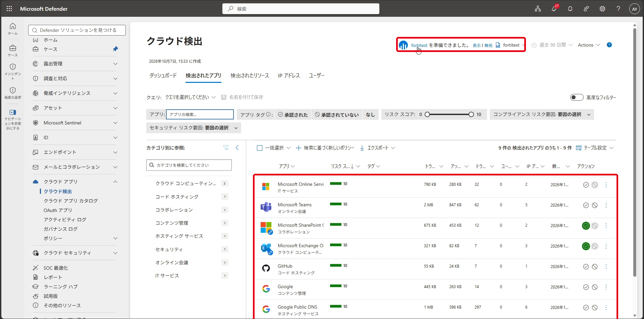
Task: Click risk score slider right handle
Action: tap(471, 114)
